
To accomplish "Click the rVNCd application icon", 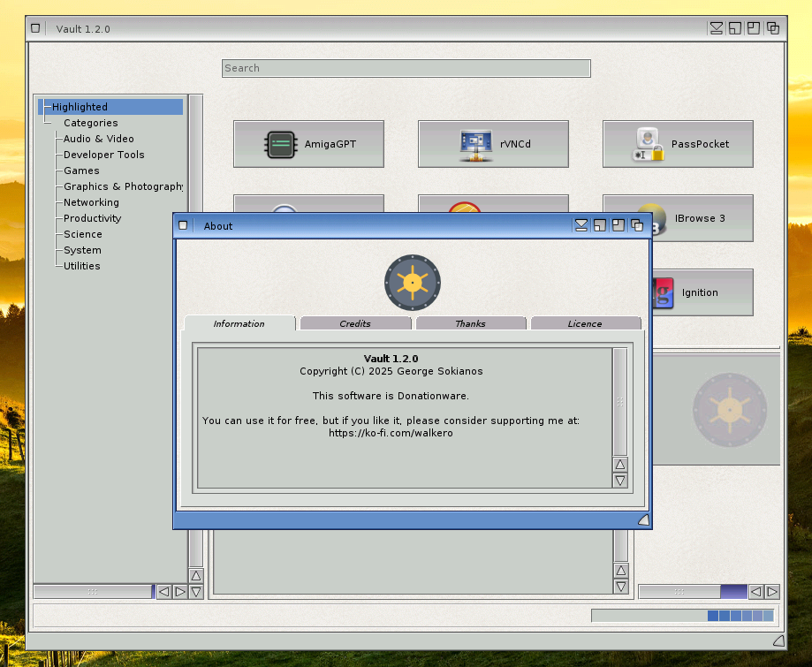I will coord(475,144).
